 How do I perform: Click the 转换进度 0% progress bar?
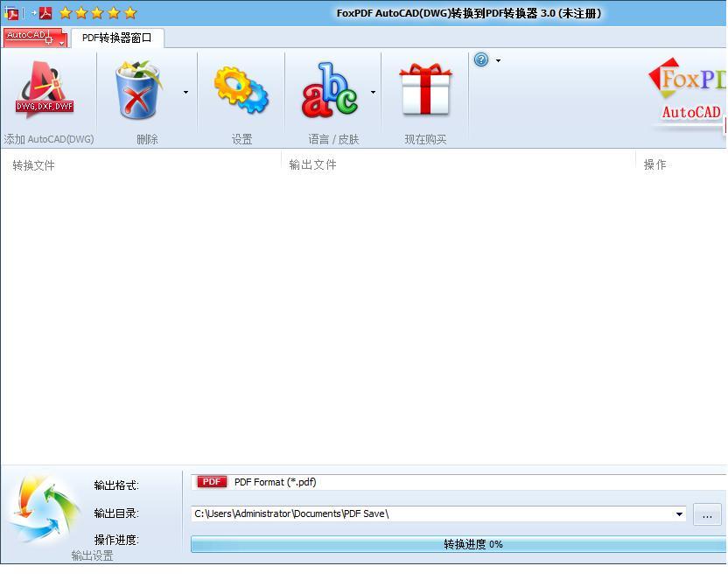(x=459, y=544)
